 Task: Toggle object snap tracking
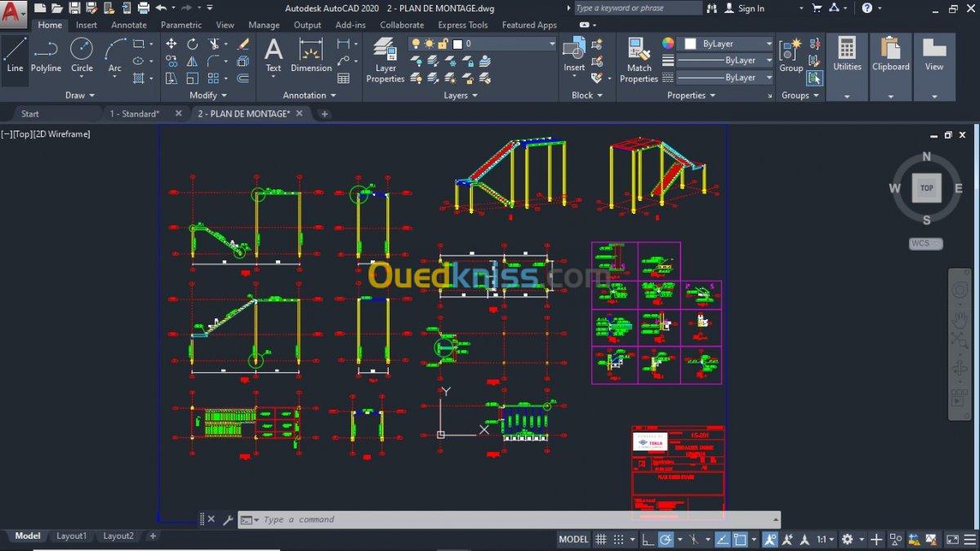coord(723,539)
